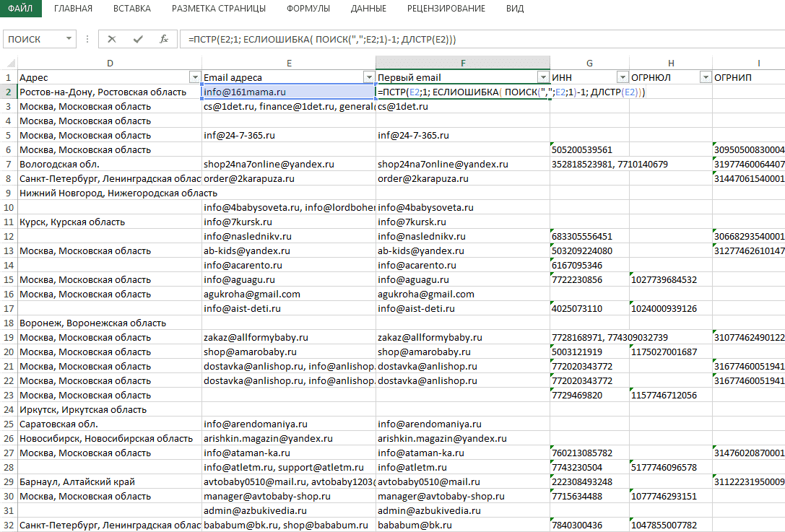Image resolution: width=785 pixels, height=532 pixels.
Task: Select cell "Воронеж, Воронежская область"
Action: tap(110, 323)
